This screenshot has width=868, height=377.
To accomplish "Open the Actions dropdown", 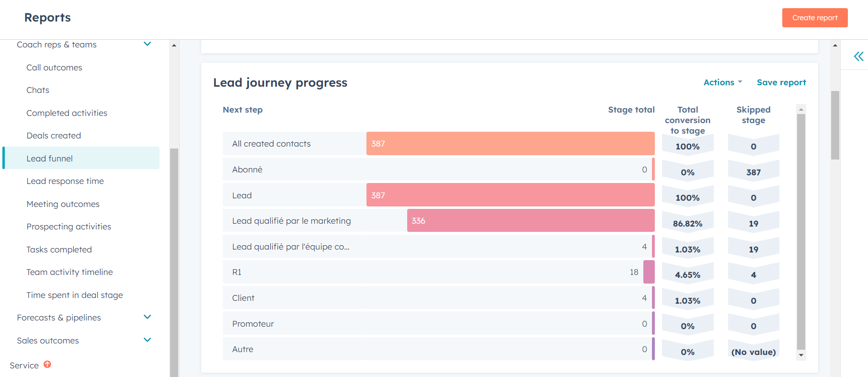I will 722,82.
